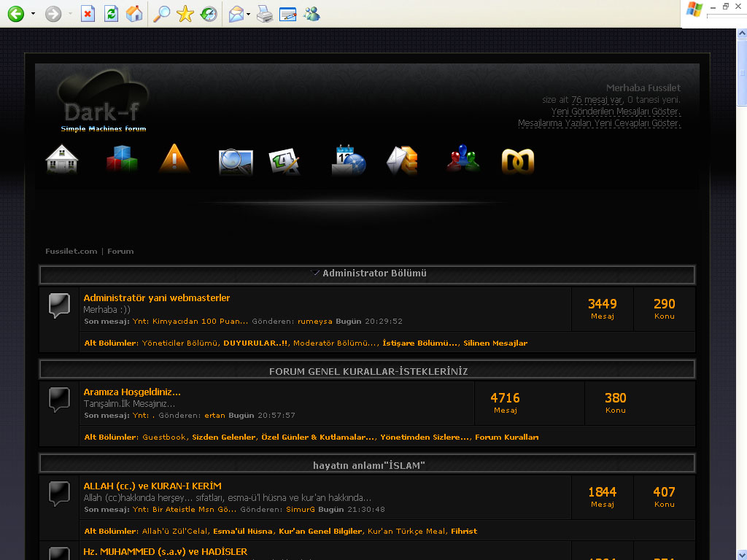Expand the Mail icon dropdown arrow

248,14
